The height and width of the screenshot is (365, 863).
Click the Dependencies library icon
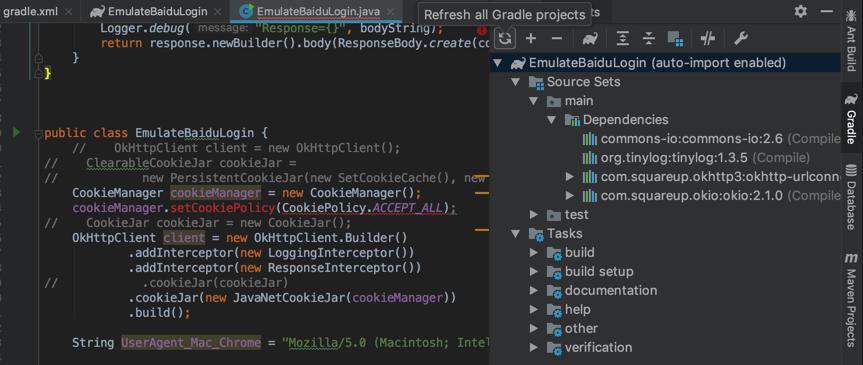(x=572, y=120)
